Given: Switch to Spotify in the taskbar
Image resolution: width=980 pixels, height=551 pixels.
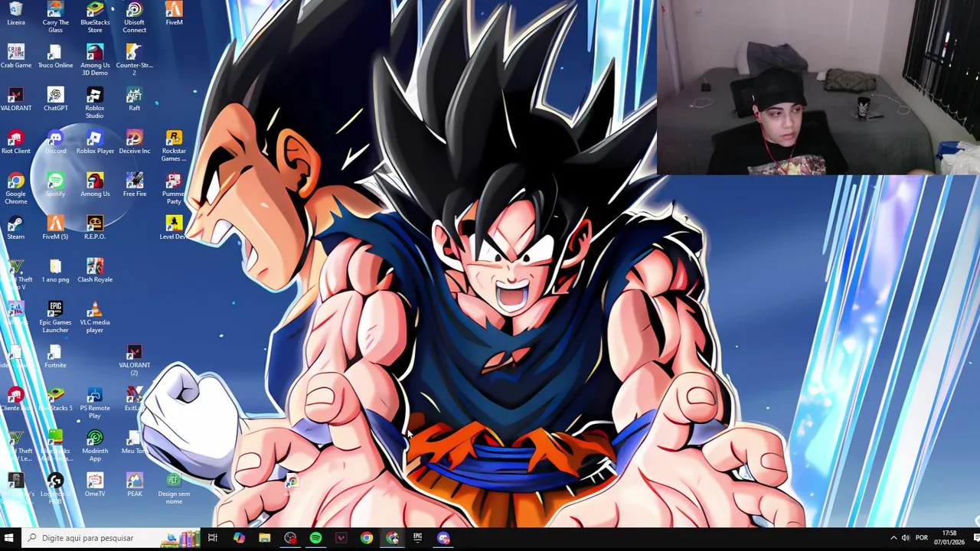Looking at the screenshot, I should click(315, 538).
